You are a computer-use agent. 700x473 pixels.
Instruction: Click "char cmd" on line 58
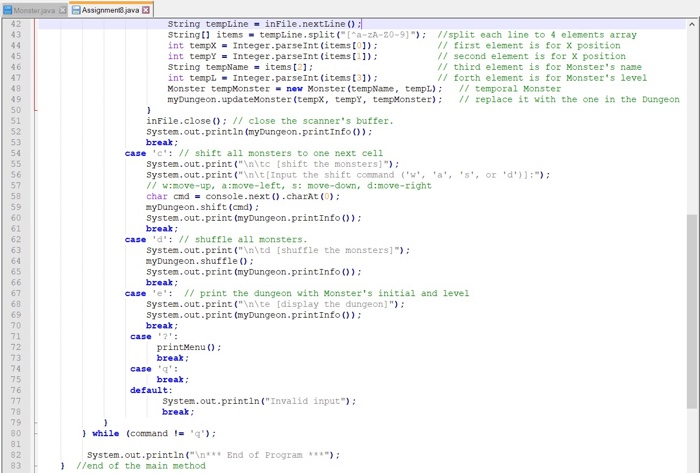coord(167,197)
